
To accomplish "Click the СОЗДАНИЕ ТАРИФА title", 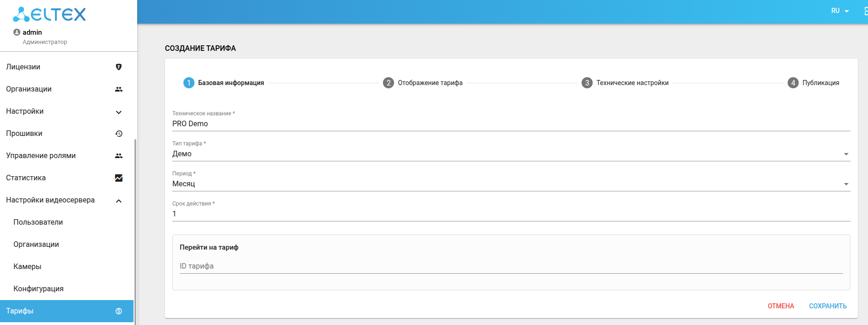I will click(200, 48).
